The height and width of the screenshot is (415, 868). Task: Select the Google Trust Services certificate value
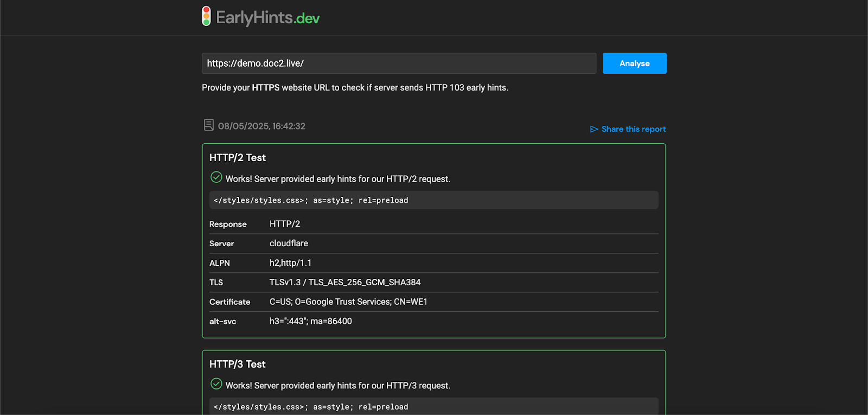[x=348, y=302]
